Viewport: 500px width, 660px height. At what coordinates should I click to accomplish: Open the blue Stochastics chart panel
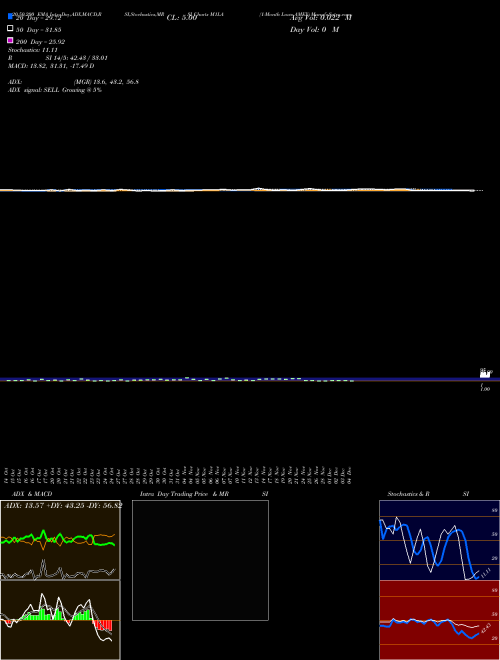point(439,540)
